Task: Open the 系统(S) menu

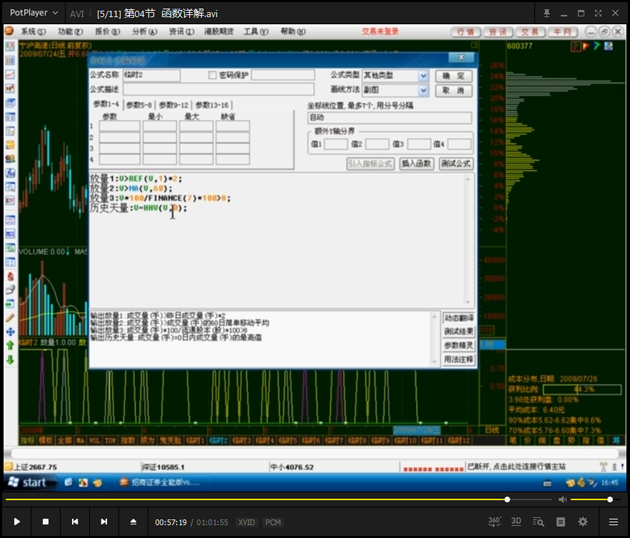Action: [x=33, y=31]
